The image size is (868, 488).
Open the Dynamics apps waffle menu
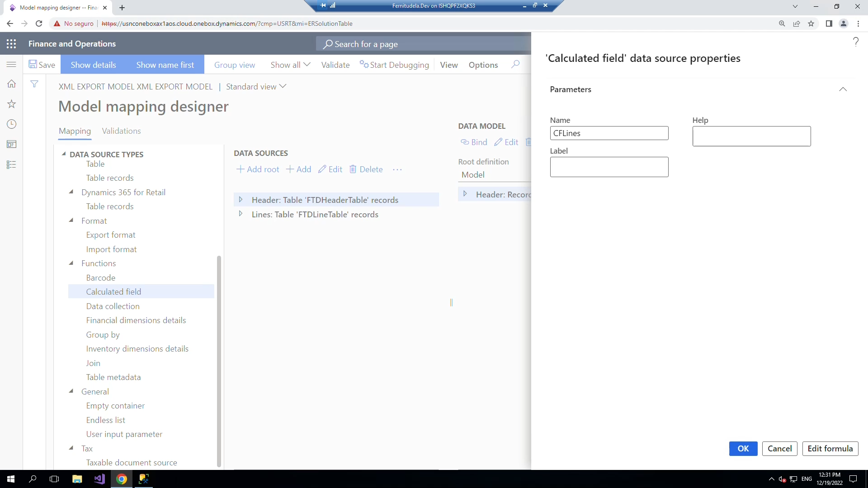coord(11,43)
